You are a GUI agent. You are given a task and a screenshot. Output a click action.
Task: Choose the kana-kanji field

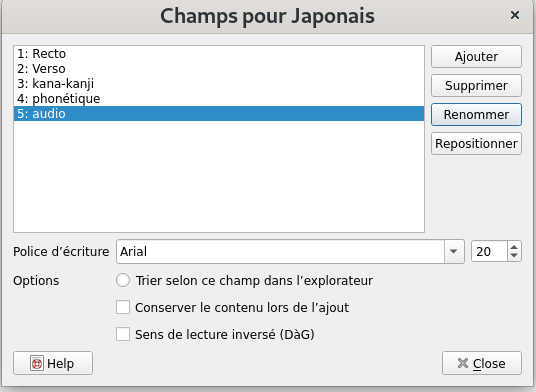click(219, 84)
